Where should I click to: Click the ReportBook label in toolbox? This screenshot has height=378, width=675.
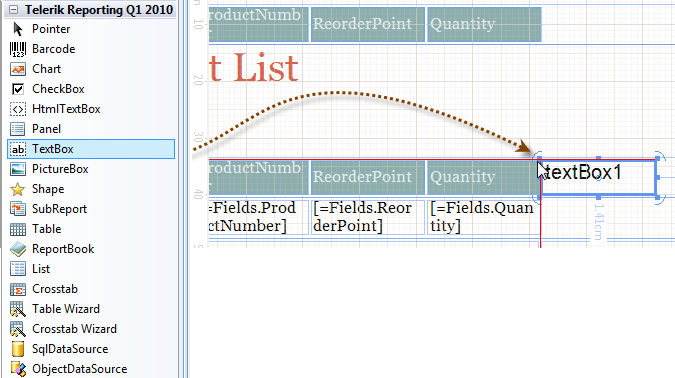(x=63, y=249)
